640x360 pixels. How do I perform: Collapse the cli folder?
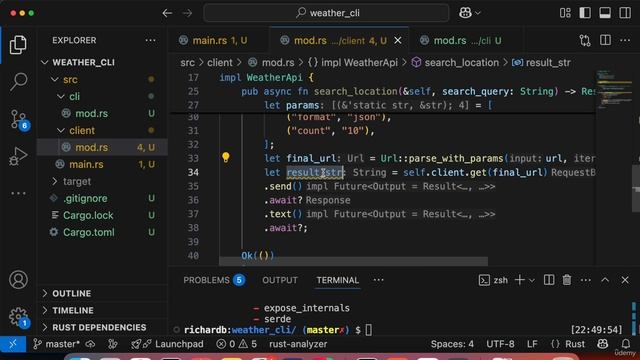click(x=61, y=97)
